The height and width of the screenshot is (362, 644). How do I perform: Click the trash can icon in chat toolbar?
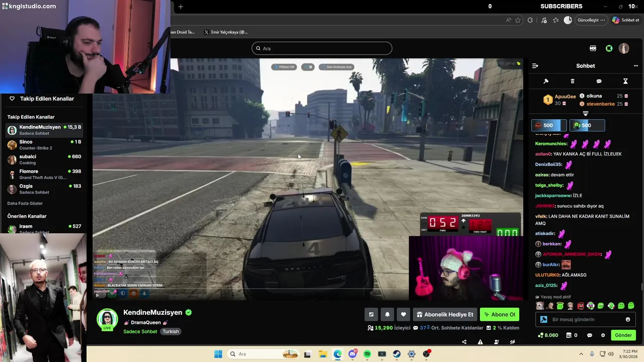click(573, 81)
